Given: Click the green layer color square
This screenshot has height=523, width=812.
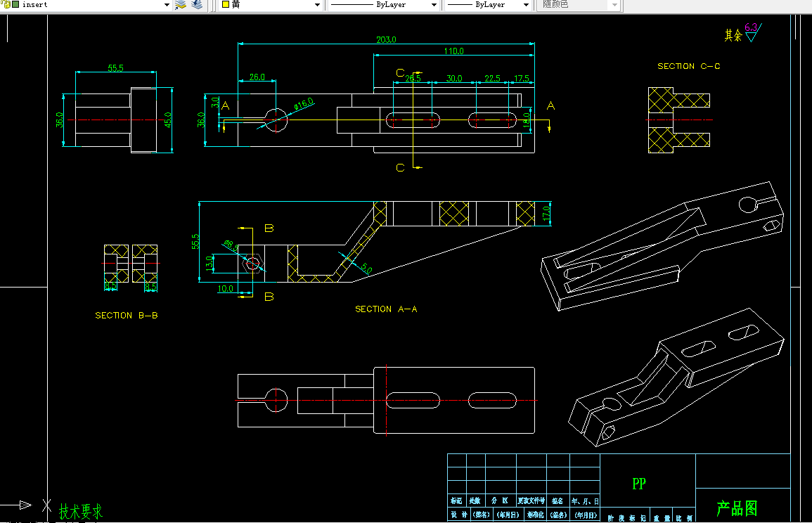Looking at the screenshot, I should 15,4.
